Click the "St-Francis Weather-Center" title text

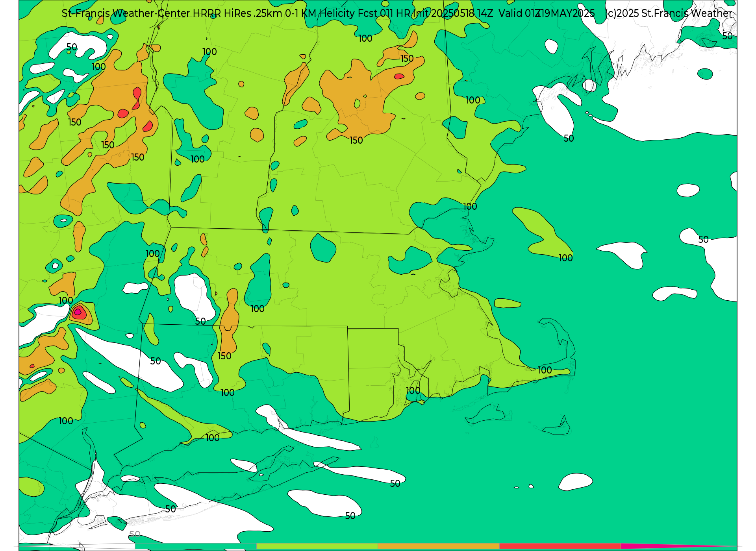click(x=126, y=13)
